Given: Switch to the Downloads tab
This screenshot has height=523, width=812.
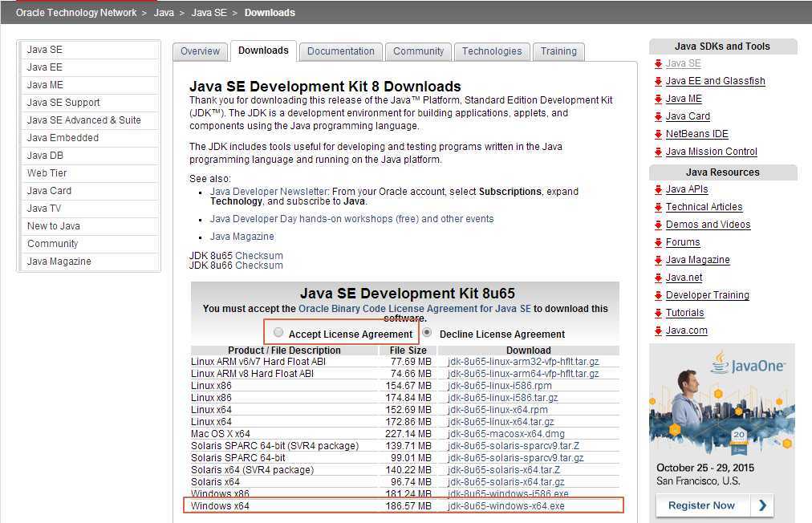Looking at the screenshot, I should (x=263, y=51).
